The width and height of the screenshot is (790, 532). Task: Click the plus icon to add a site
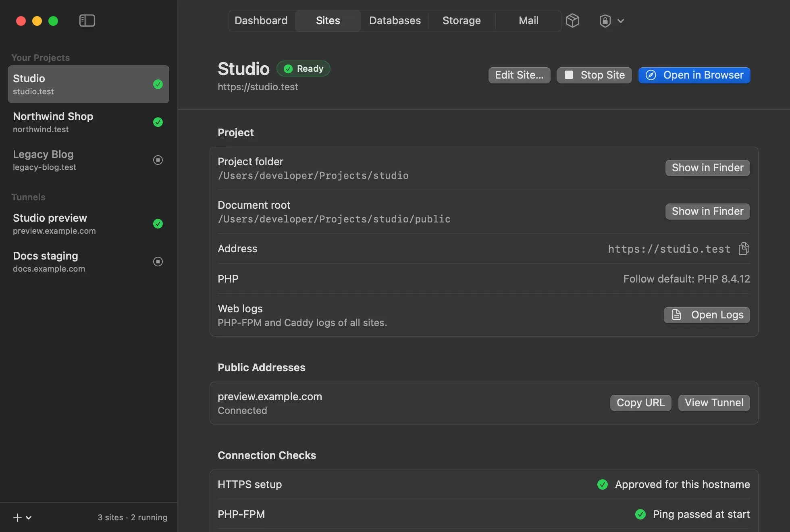point(17,517)
